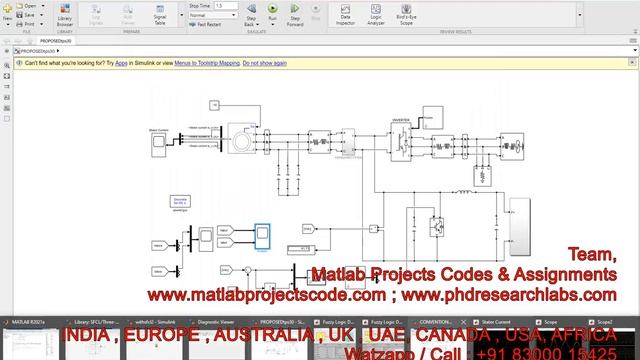The width and height of the screenshot is (640, 360).
Task: Open the Logic Analyzer
Action: pos(376,15)
